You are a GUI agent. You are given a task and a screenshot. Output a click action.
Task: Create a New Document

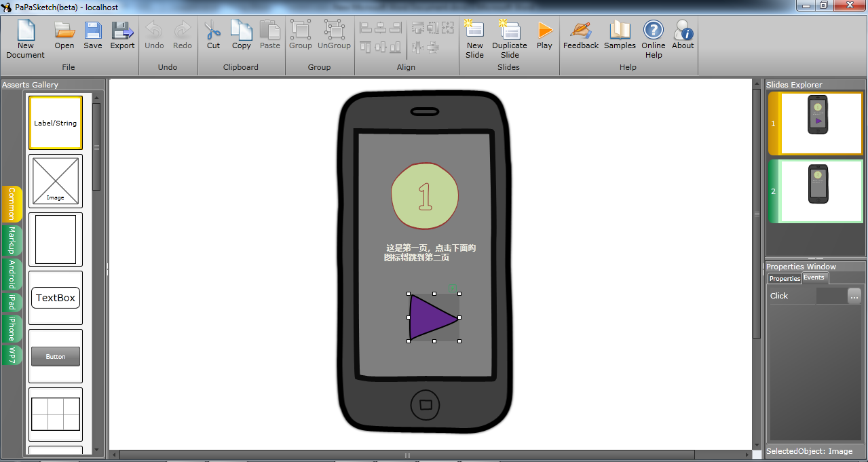[26, 39]
